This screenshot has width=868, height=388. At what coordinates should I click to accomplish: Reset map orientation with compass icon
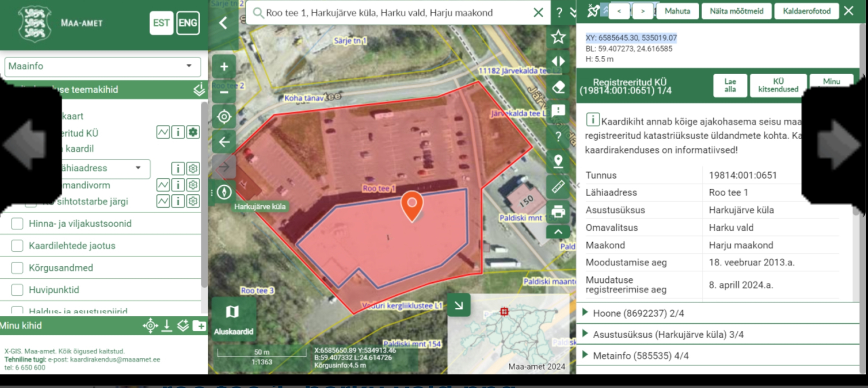pyautogui.click(x=224, y=192)
